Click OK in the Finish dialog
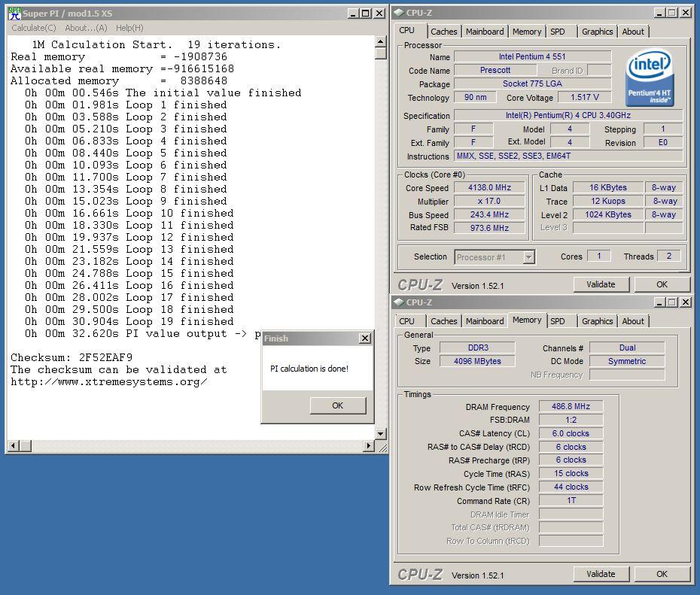Screen dimensions: 700x595 337,405
